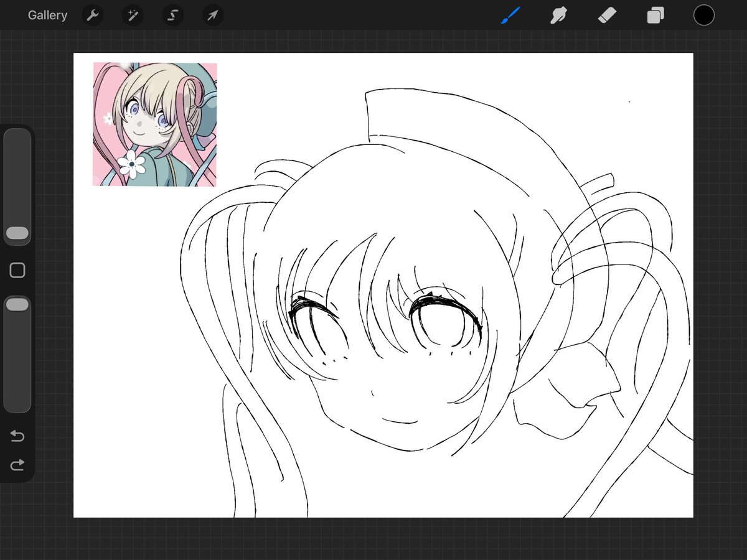The height and width of the screenshot is (560, 747).
Task: Open the Actions wrench menu
Action: point(92,16)
